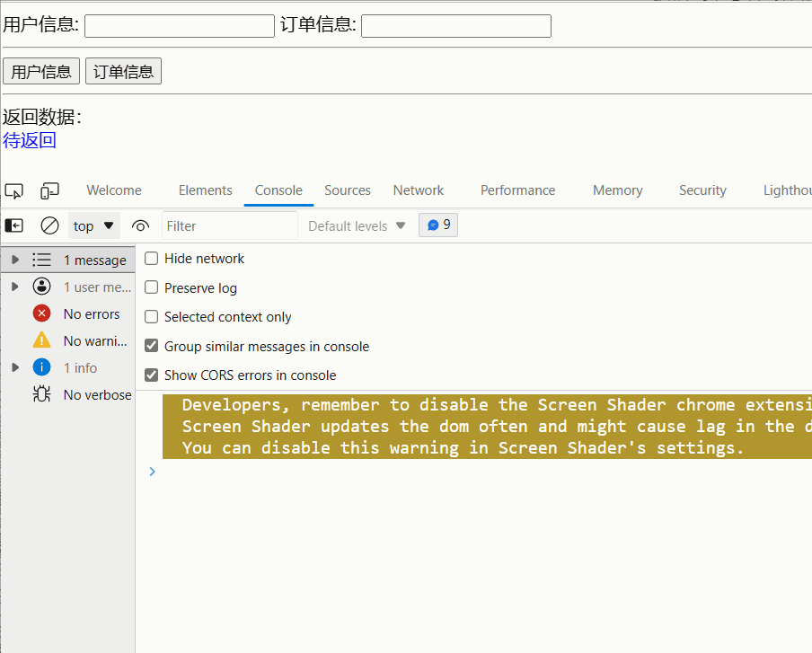The height and width of the screenshot is (653, 812).
Task: Open the partially visible Lighthouse tab
Action: 787,190
